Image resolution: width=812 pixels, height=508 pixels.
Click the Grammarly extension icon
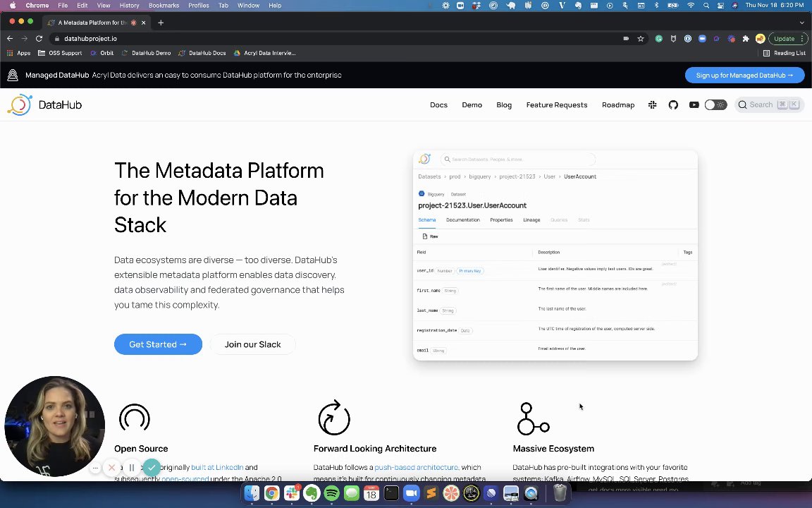point(659,38)
